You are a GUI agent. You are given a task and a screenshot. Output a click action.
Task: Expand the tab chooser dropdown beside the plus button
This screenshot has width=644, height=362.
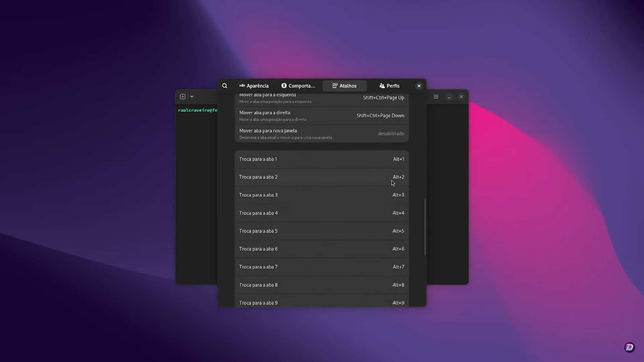(192, 97)
